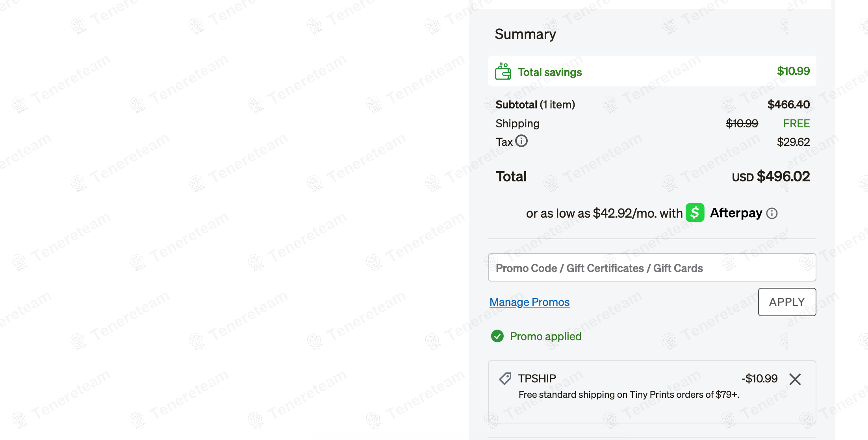Click the green Cash App dollar logo
The width and height of the screenshot is (868, 440).
click(x=695, y=213)
